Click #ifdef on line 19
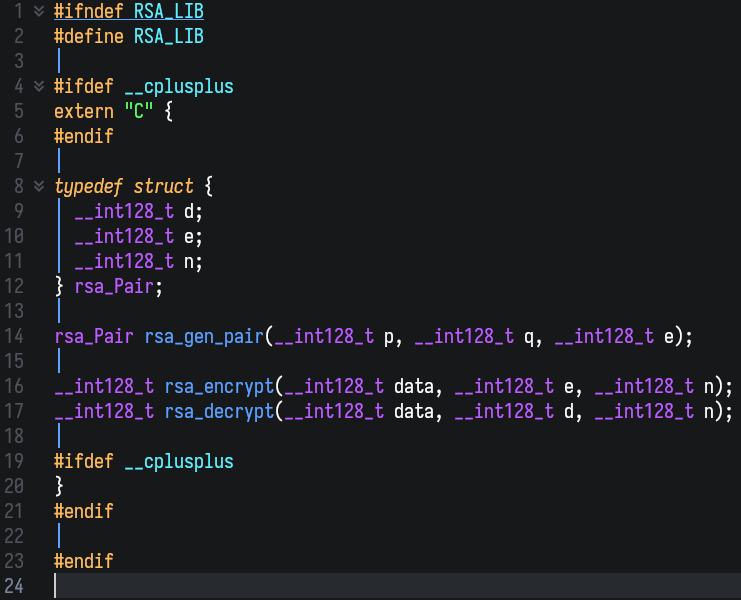 tap(84, 461)
